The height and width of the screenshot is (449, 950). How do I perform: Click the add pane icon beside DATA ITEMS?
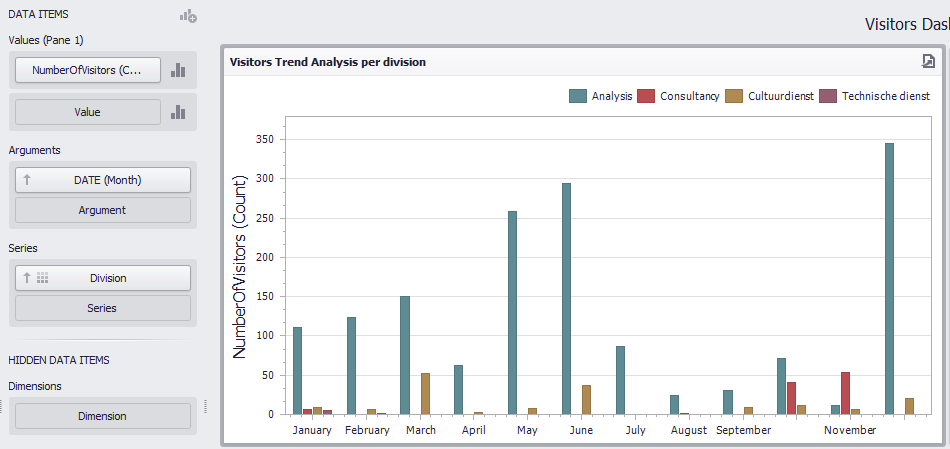coord(188,16)
